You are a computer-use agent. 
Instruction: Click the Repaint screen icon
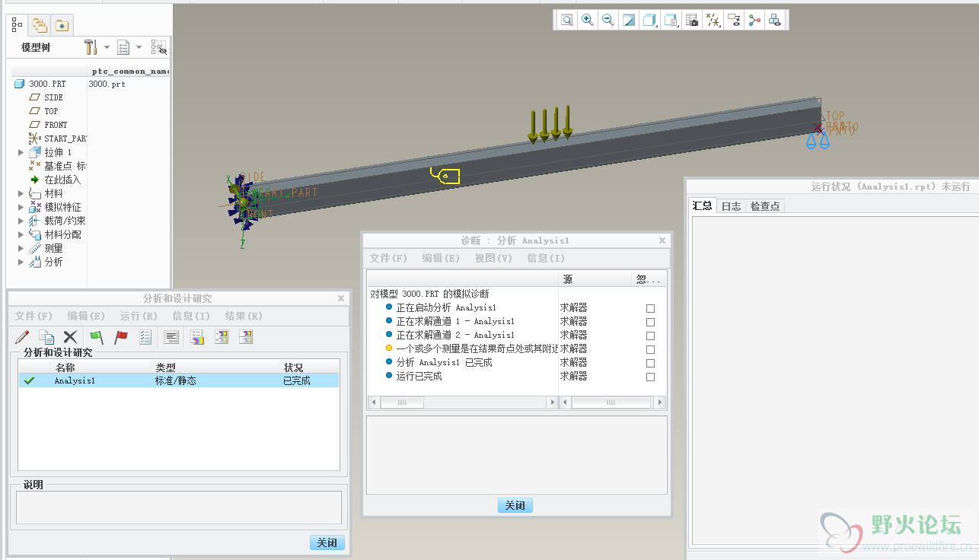point(629,21)
